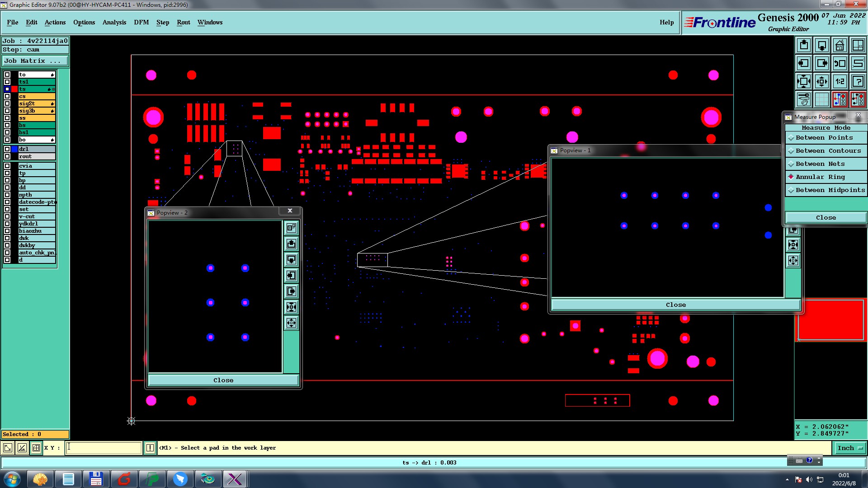
Task: Select Between Nets measure mode
Action: point(820,164)
